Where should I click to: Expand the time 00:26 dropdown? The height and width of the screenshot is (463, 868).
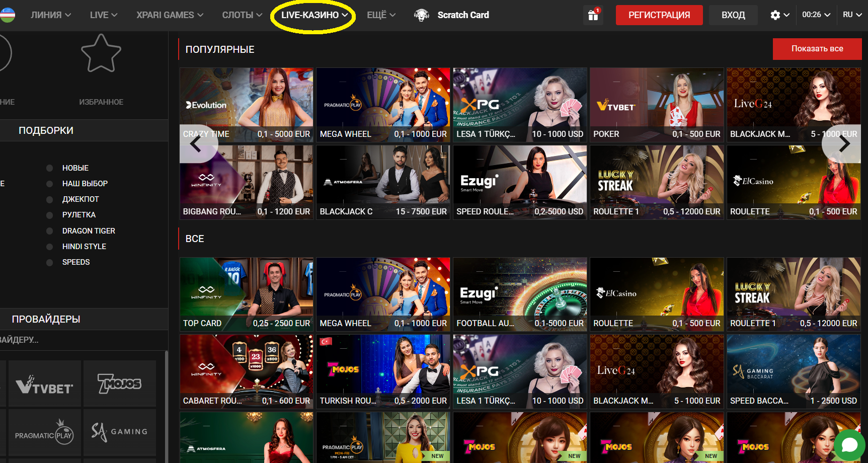click(x=816, y=15)
